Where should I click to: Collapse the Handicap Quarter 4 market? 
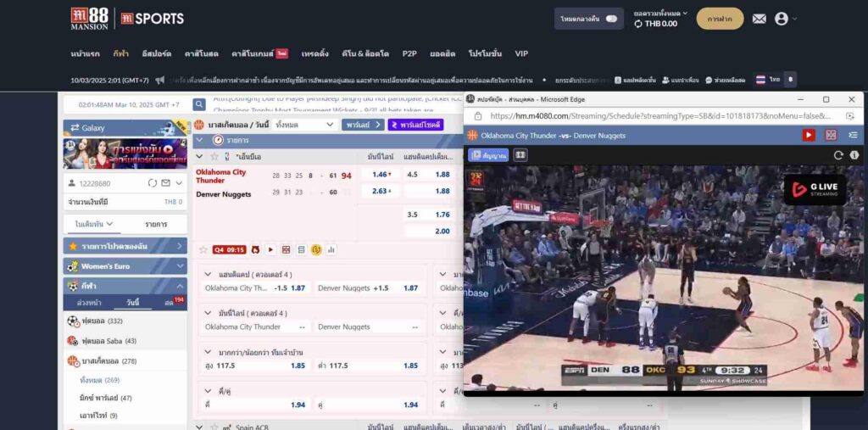(x=209, y=274)
